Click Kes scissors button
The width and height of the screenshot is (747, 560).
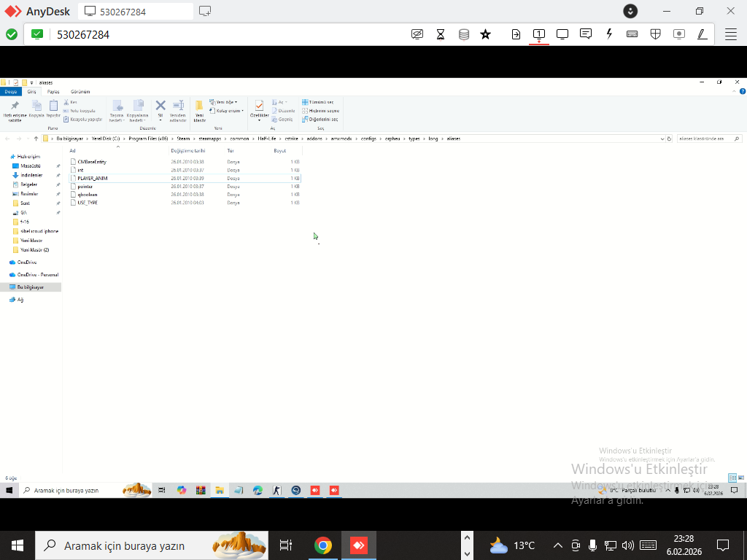70,102
